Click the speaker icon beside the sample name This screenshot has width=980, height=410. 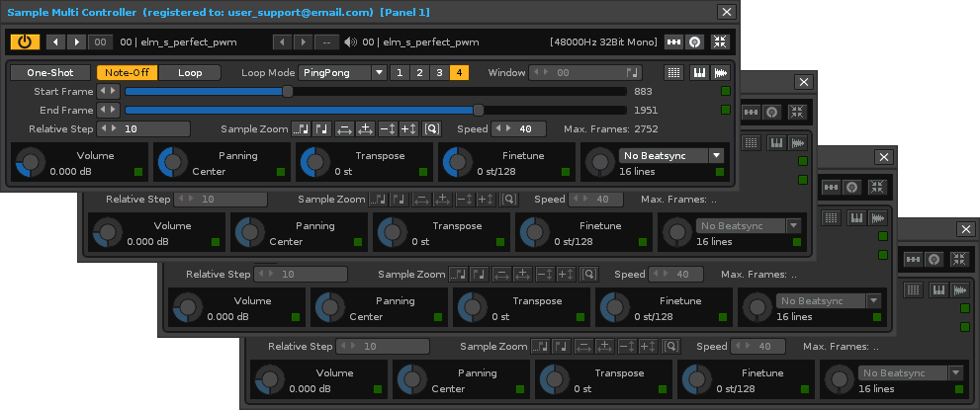pos(349,42)
